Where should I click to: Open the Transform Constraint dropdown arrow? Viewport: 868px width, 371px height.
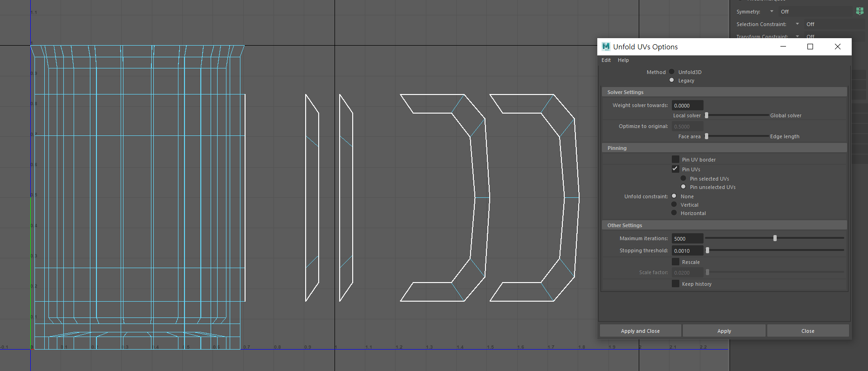point(797,36)
